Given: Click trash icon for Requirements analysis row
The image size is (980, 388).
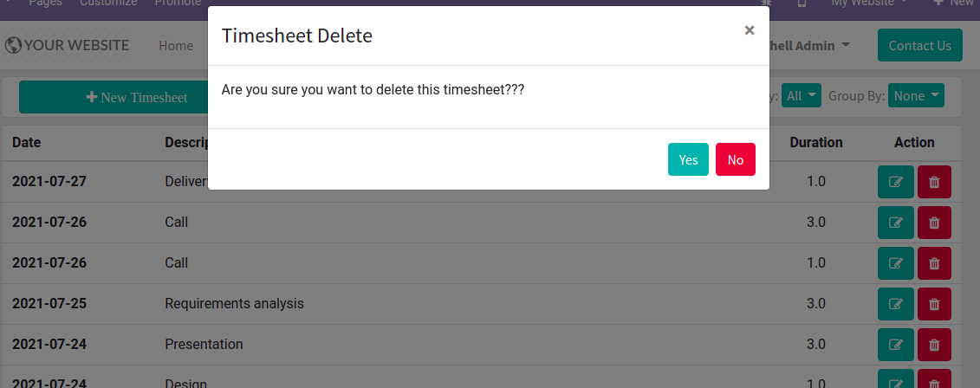Looking at the screenshot, I should click(934, 304).
